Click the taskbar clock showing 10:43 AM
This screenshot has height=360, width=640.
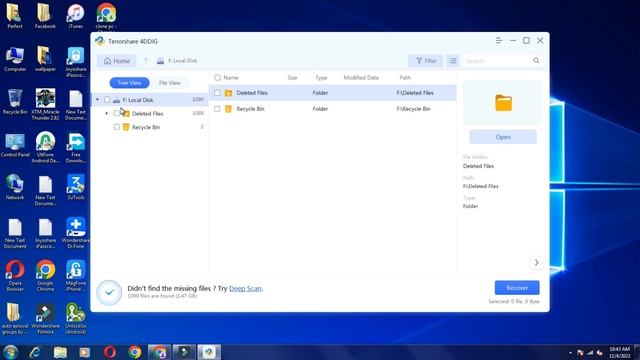point(620,352)
